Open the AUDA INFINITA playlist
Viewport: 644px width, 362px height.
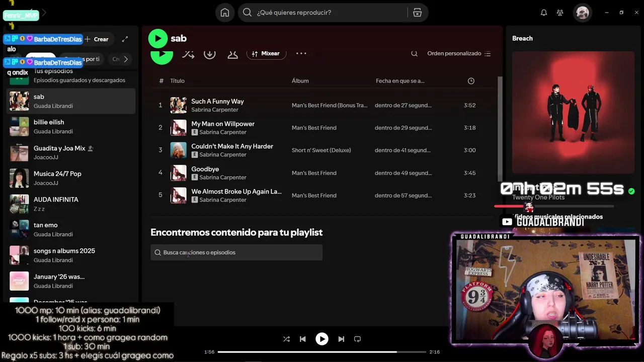[71, 204]
